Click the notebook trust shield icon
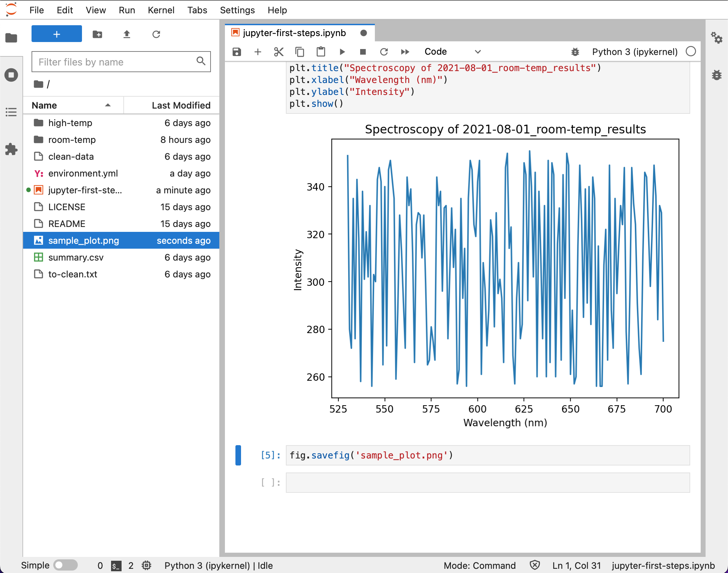The height and width of the screenshot is (573, 728). 535,565
